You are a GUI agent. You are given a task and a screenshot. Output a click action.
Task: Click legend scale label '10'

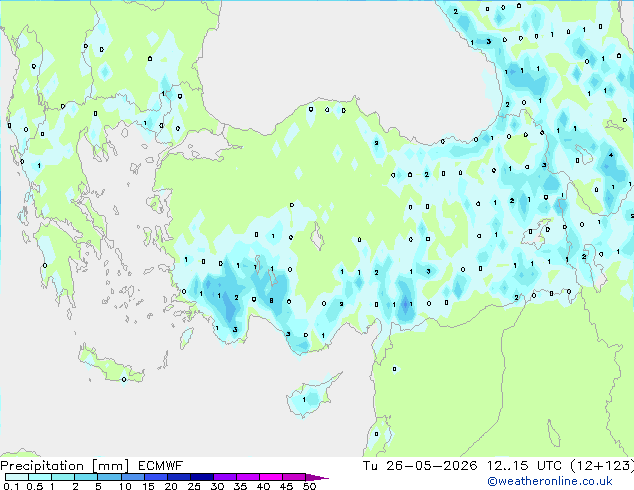pos(125,486)
